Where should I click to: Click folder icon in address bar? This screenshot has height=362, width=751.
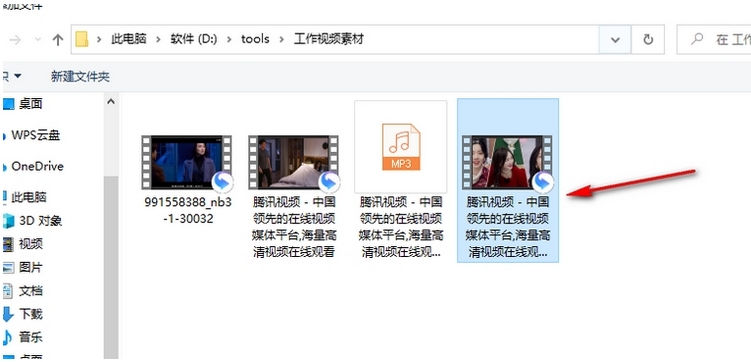(82, 39)
